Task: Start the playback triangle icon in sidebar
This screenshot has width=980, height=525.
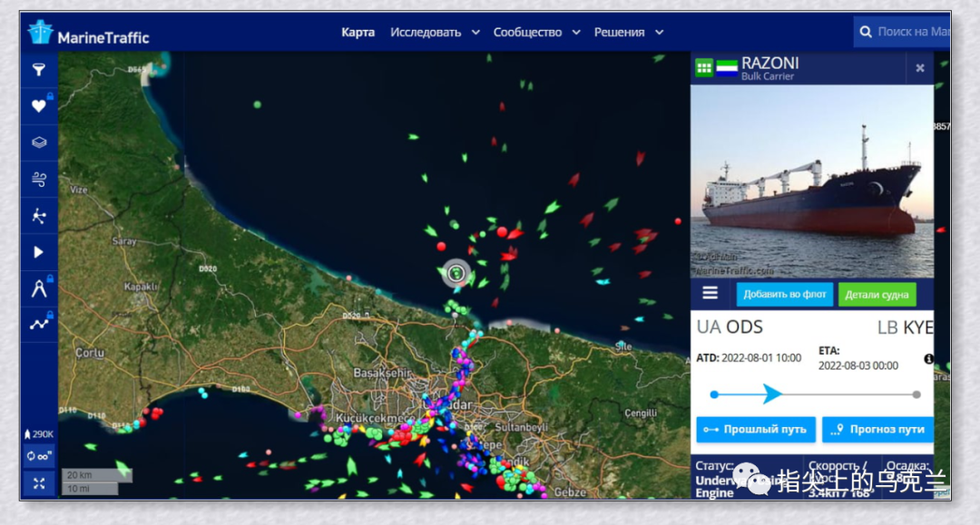Action: (x=39, y=252)
